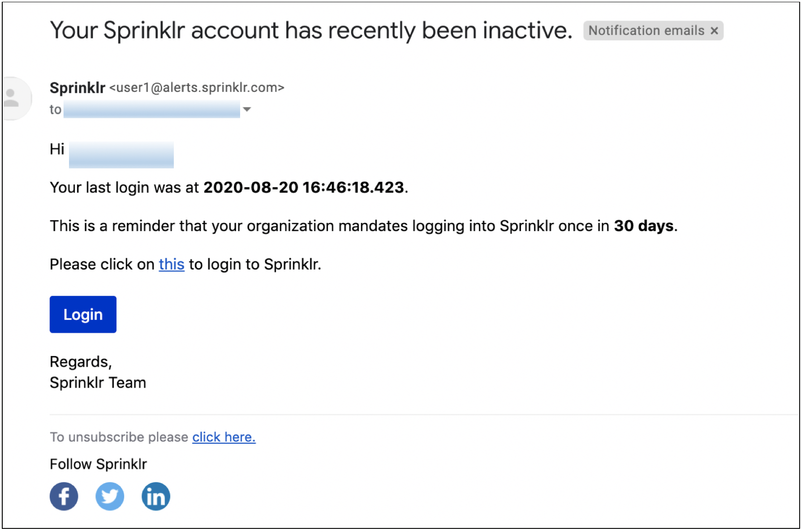Click the 'Sprinklr Team' signature

(x=98, y=383)
